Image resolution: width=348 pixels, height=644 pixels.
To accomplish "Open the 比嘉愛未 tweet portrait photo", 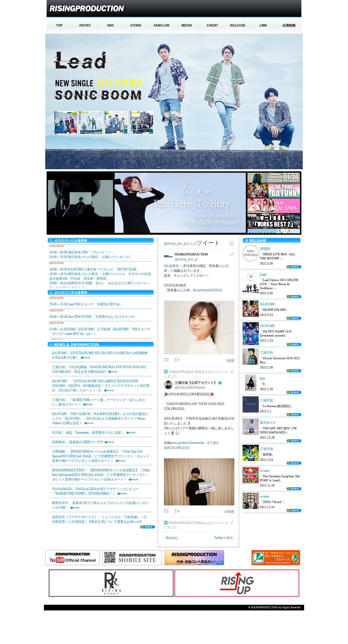I will click(x=199, y=328).
